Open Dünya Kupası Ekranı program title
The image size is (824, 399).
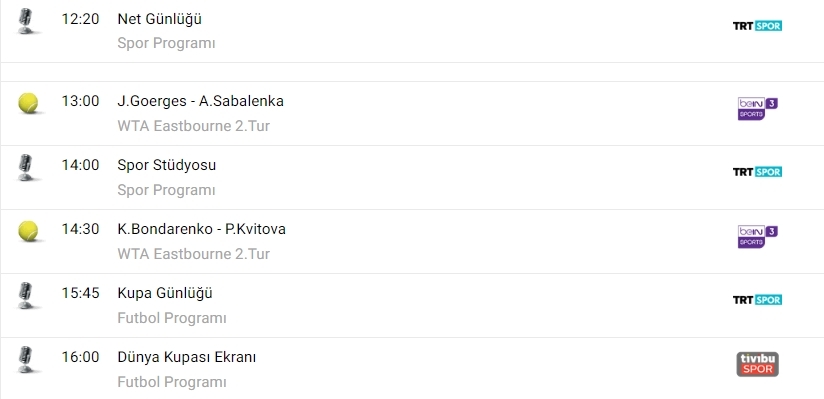click(x=187, y=357)
